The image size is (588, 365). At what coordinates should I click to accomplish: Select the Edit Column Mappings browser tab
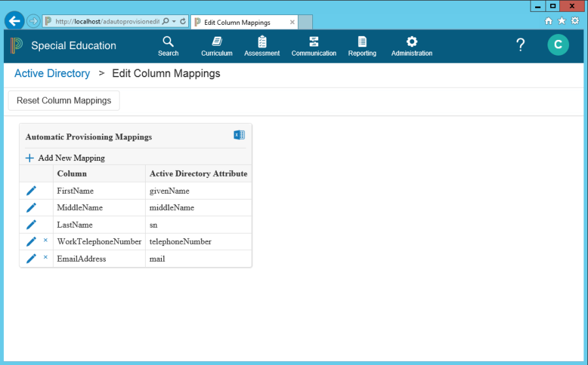pyautogui.click(x=243, y=22)
